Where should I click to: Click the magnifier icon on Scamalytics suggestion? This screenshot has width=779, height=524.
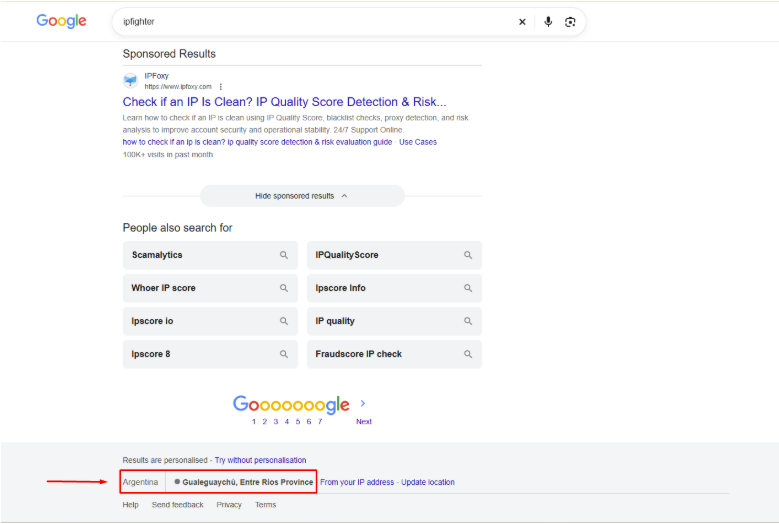tap(284, 255)
